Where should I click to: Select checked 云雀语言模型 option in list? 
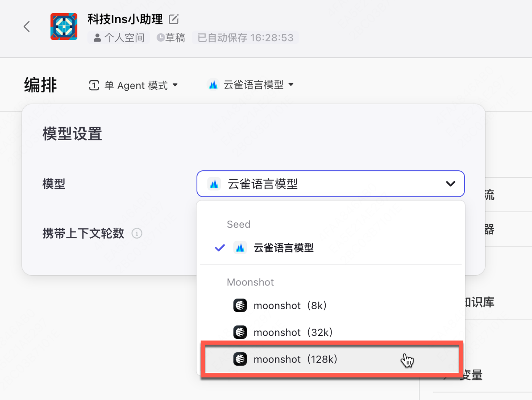283,248
